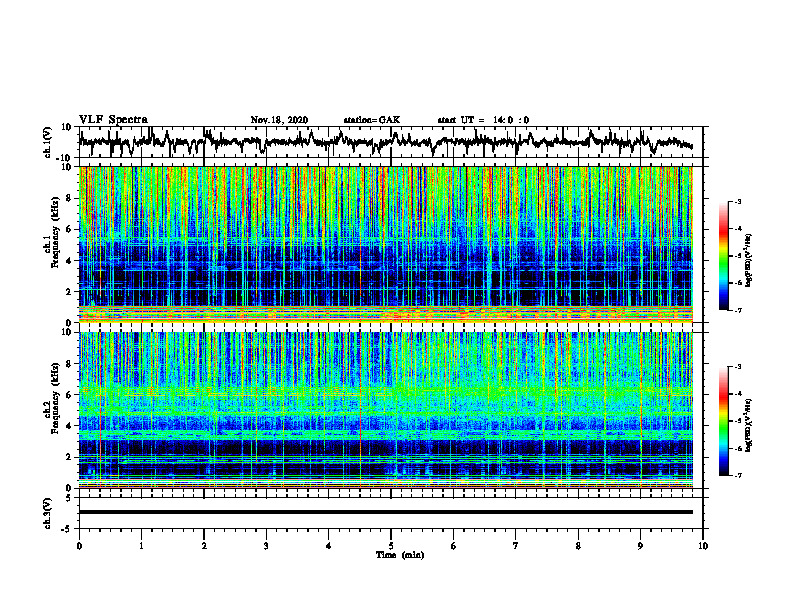Click the "8" kHz tick of ch.2 spectrogram
Screen dimensions: 792x612
(69, 363)
